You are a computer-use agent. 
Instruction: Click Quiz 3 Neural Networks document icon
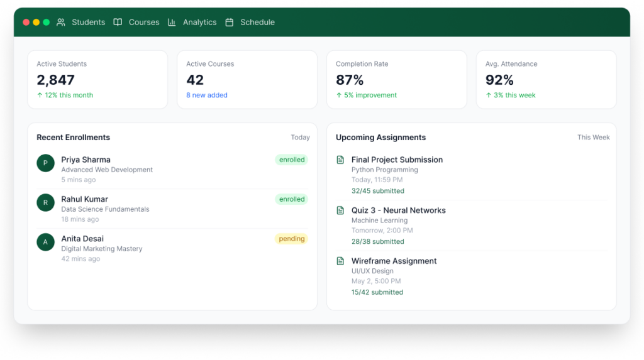click(341, 210)
